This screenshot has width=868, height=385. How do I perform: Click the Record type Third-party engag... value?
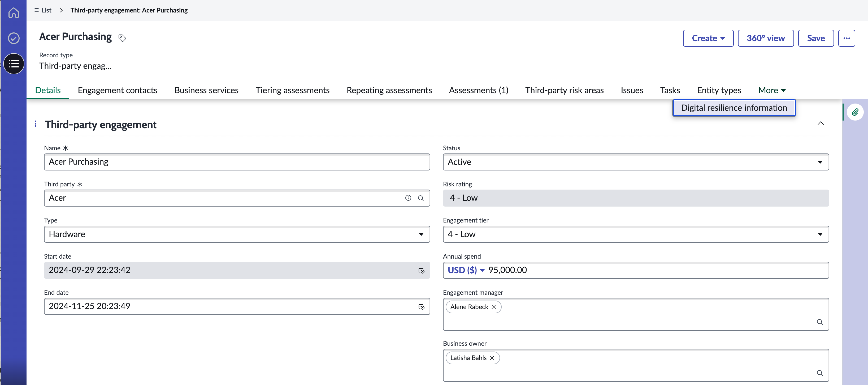75,66
